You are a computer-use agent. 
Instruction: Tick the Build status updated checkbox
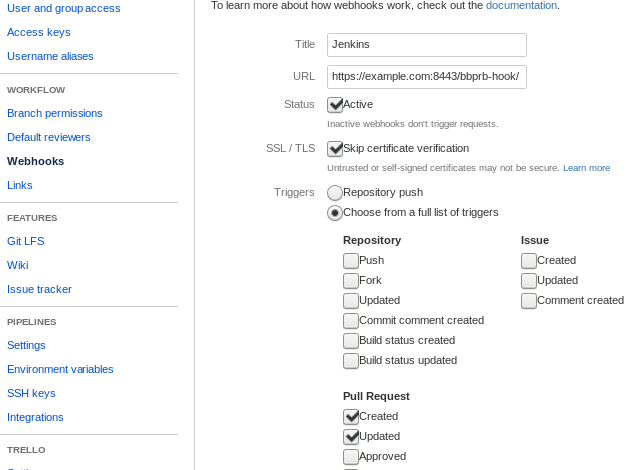pos(351,361)
